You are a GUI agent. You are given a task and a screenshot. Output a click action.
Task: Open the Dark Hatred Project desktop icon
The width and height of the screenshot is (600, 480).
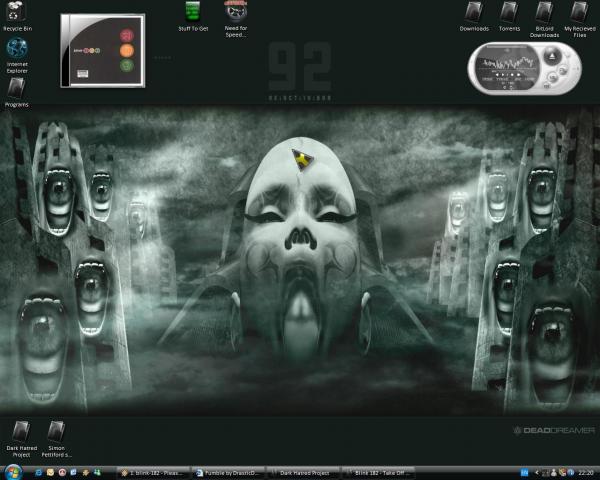click(x=21, y=439)
